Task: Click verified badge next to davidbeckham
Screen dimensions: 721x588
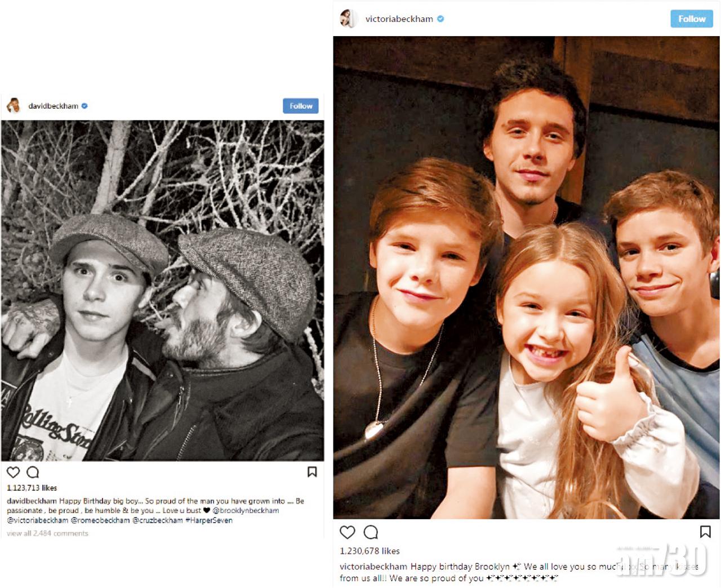Action: [84, 105]
